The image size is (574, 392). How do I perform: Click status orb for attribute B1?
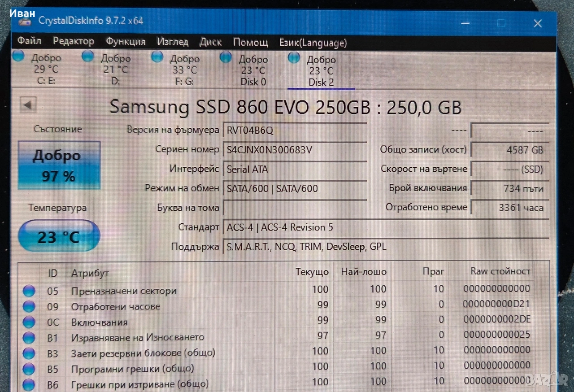click(29, 337)
